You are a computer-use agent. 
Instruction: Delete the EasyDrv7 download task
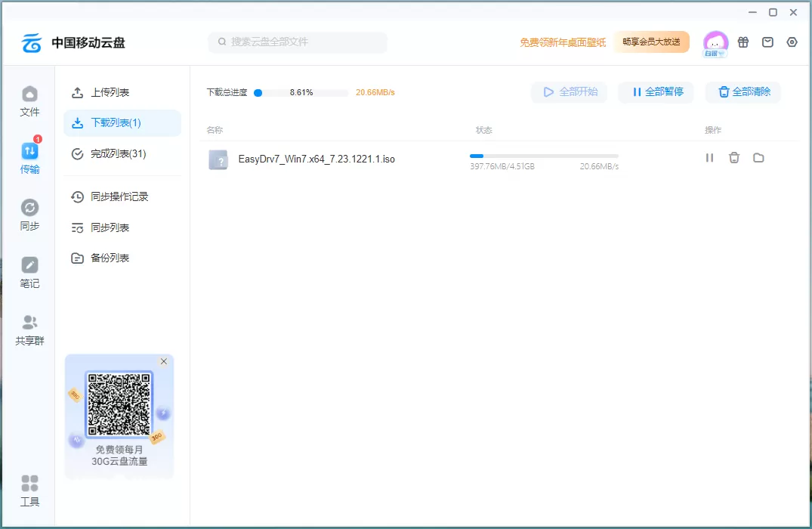[733, 158]
